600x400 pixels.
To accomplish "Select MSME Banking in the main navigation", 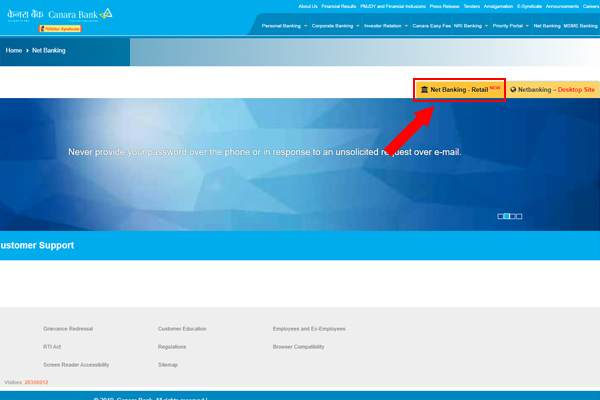I will click(580, 26).
